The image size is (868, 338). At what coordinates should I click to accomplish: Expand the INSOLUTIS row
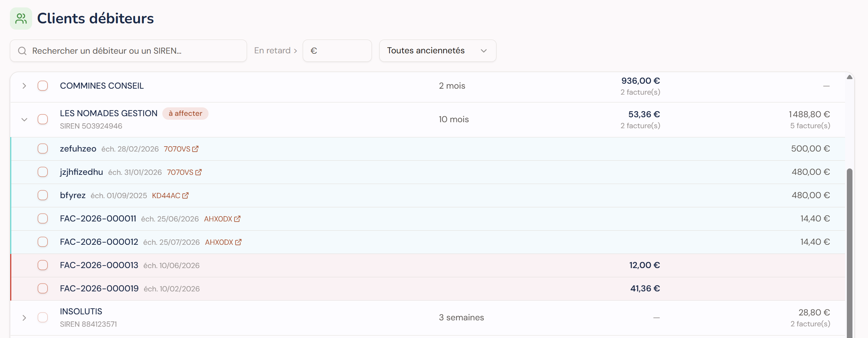[x=24, y=318]
